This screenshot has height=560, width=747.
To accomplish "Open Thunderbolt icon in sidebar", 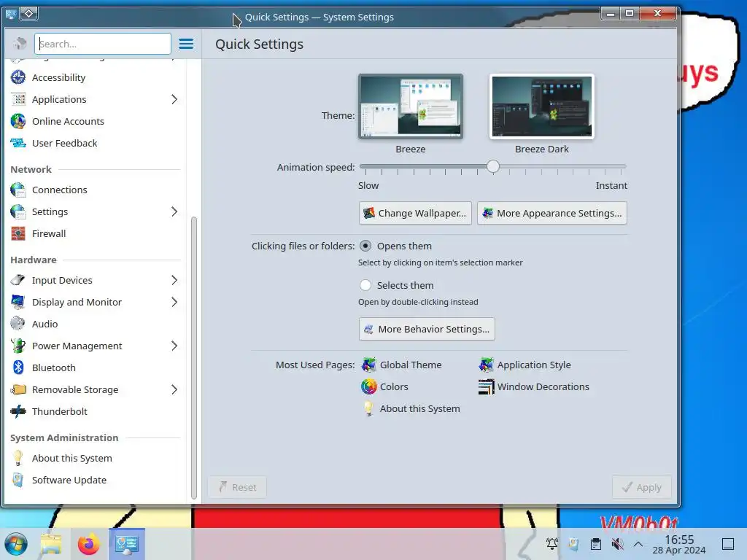I will coord(18,411).
